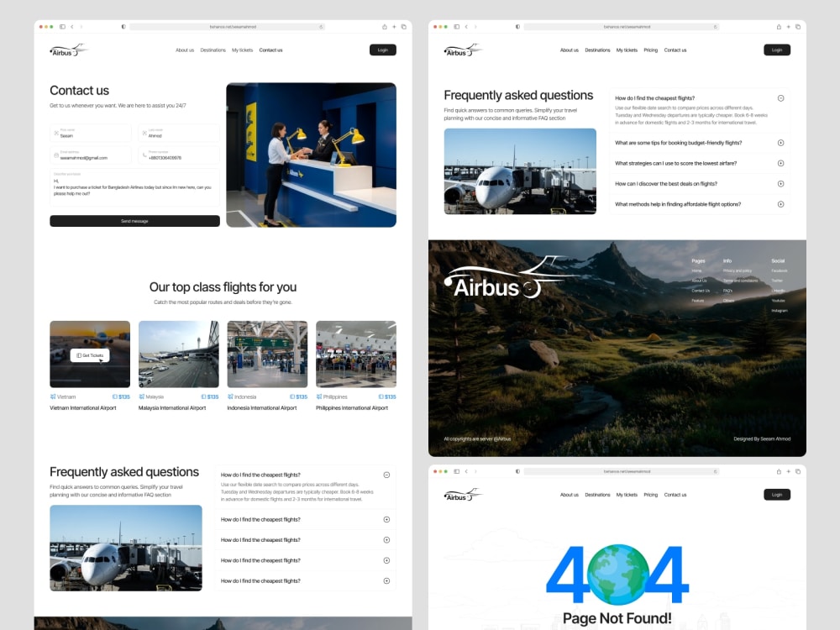
Task: Open My tickets in the 404 window navigation
Action: tap(627, 495)
